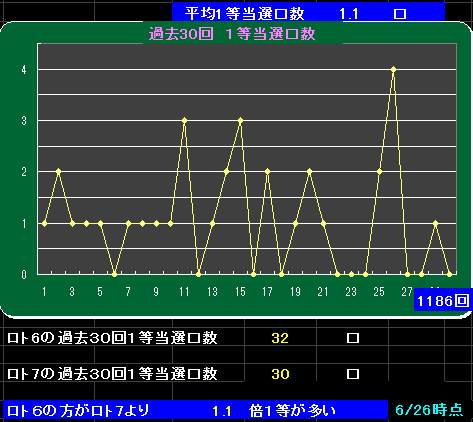This screenshot has width=473, height=422.
Task: Click the x-axis label 7
Action: [x=128, y=292]
